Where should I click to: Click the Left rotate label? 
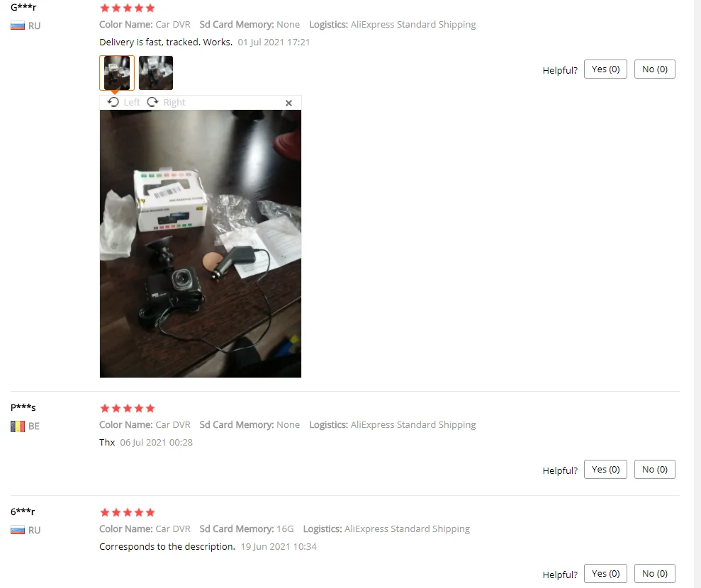(x=132, y=102)
